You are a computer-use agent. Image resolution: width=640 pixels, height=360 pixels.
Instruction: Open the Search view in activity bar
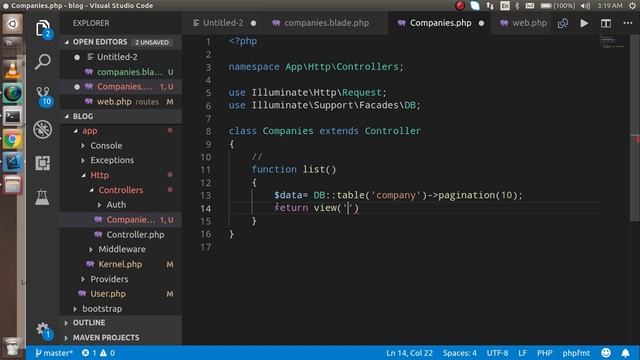[42, 62]
